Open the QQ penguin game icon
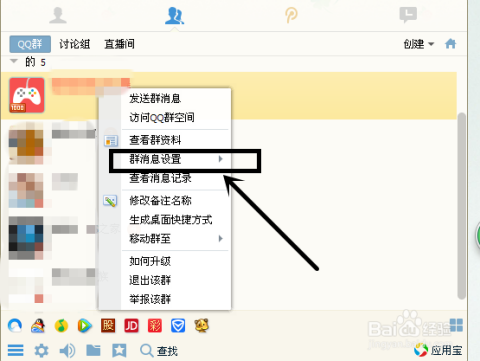480x361 pixels. [38, 326]
